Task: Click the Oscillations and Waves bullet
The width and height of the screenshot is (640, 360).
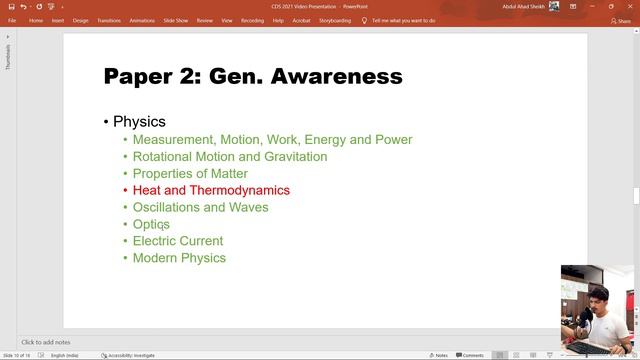Action: tap(200, 207)
